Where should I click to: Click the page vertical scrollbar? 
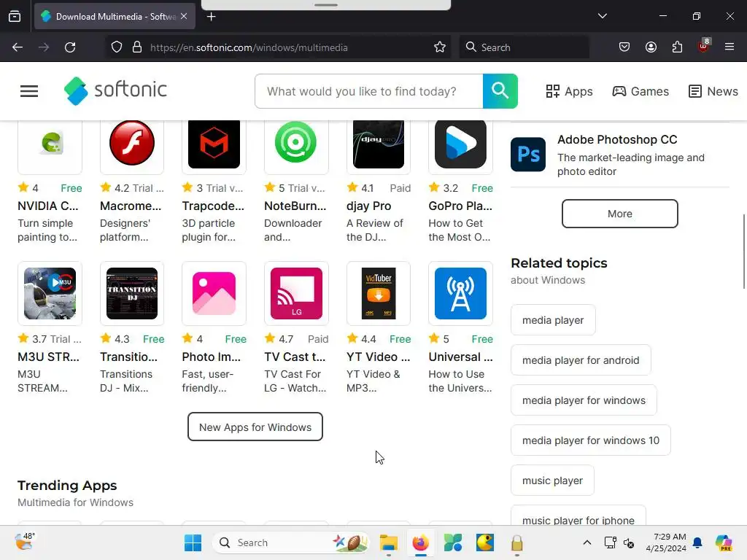point(743,251)
